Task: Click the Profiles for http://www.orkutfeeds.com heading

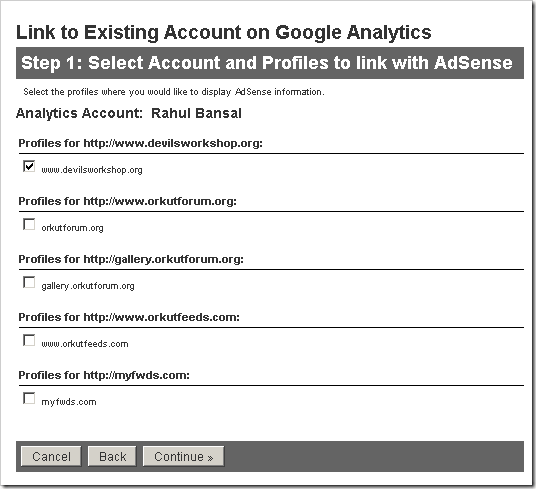Action: point(129,317)
